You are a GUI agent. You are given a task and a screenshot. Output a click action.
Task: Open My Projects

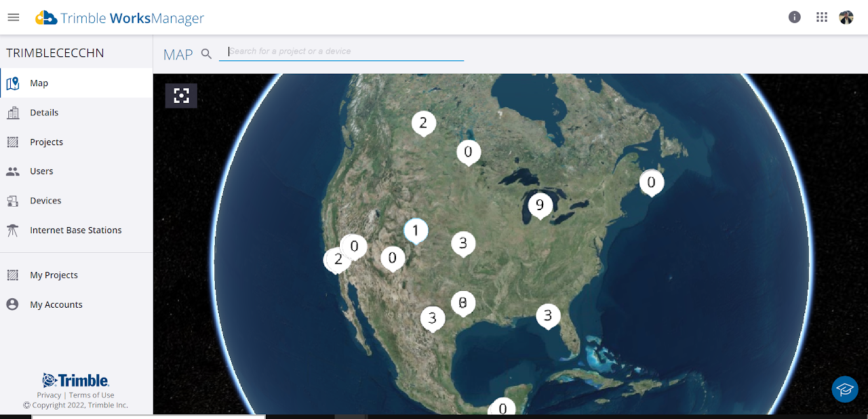54,275
